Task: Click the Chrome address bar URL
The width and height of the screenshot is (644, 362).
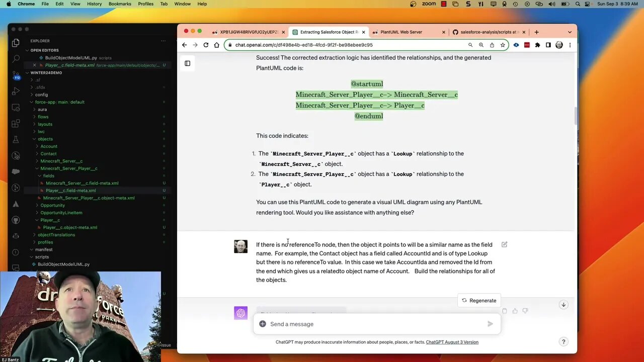Action: [304, 45]
